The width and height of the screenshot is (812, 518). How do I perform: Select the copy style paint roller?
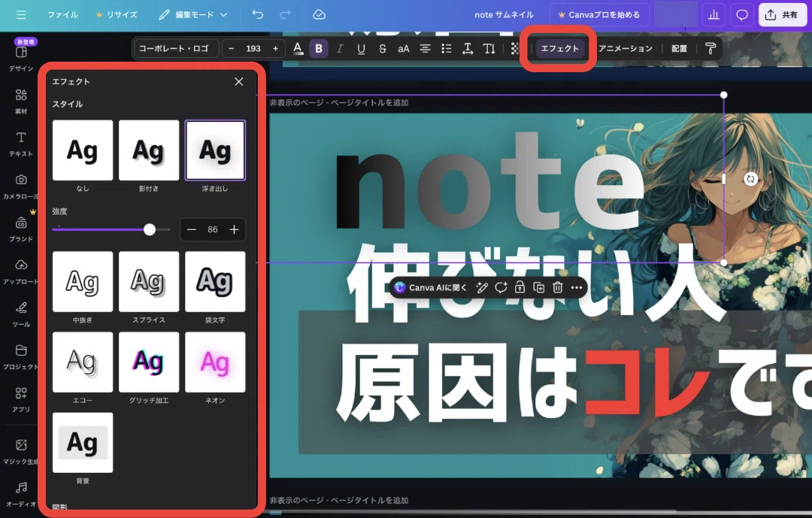710,48
